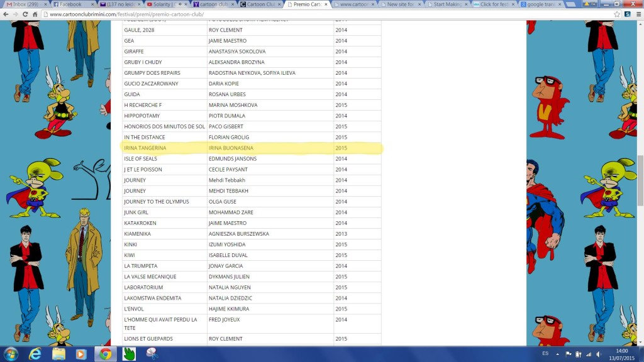Click the AGNIESZKA BURSZEWSKA name
Image resolution: width=644 pixels, height=362 pixels.
(238, 234)
